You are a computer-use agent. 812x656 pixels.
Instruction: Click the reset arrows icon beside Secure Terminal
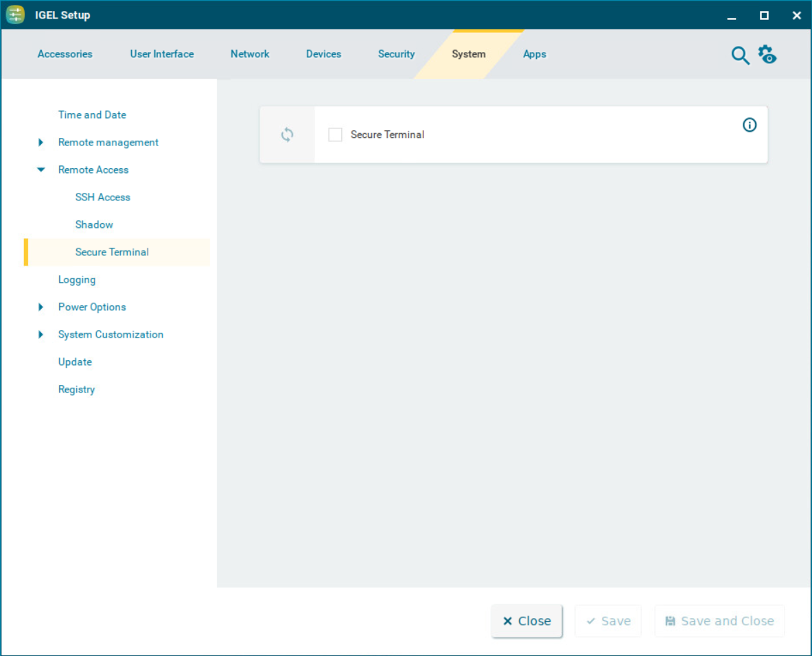[x=287, y=135]
